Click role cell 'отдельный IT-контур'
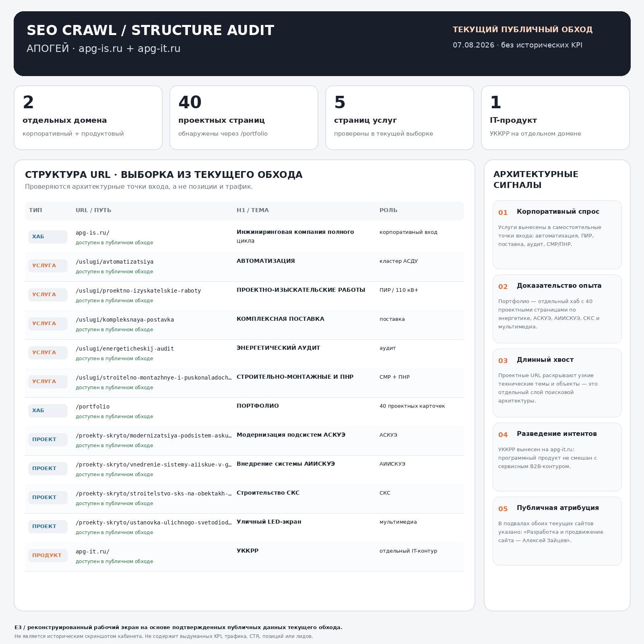The height and width of the screenshot is (644, 644). tap(408, 551)
